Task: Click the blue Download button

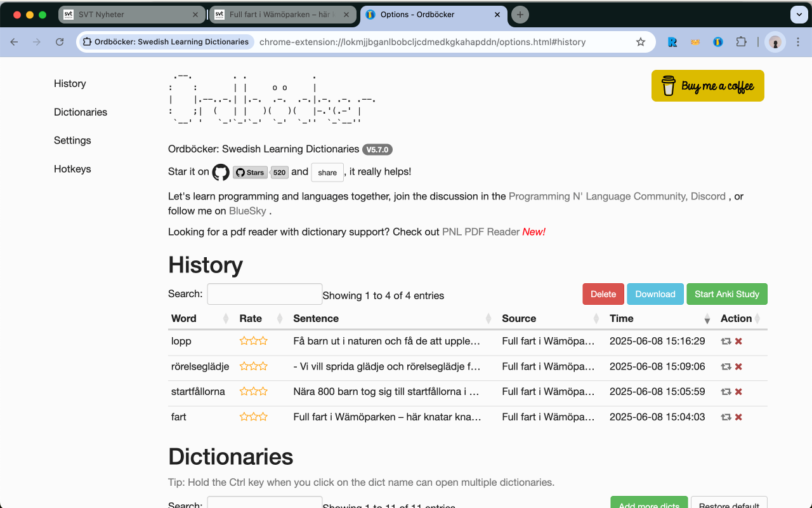Action: (x=655, y=294)
